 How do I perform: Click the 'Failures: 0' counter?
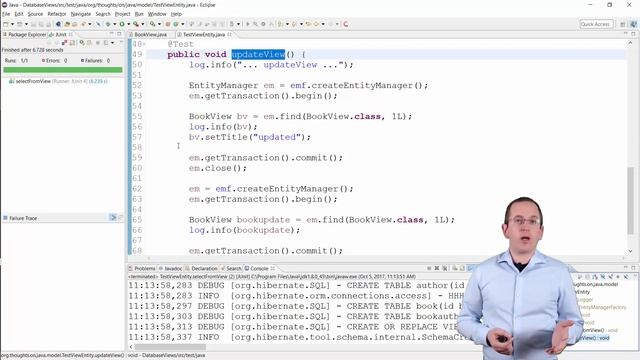coord(96,60)
